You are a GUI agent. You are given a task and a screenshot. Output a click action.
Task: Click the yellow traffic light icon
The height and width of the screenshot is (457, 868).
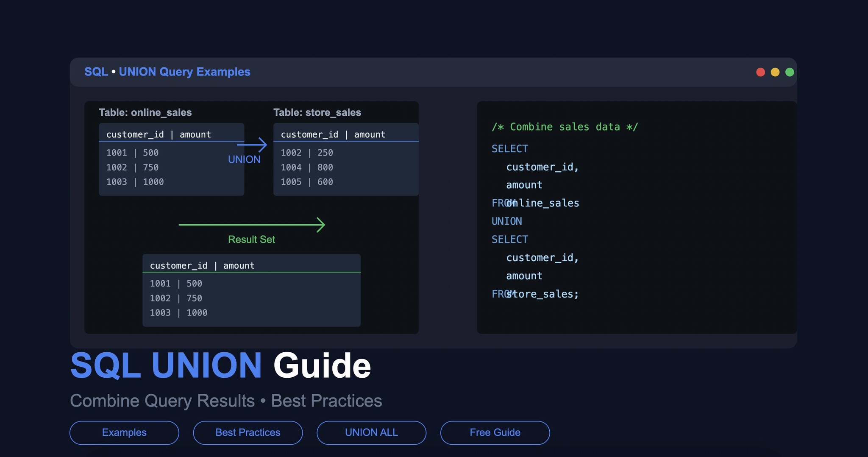coord(776,72)
